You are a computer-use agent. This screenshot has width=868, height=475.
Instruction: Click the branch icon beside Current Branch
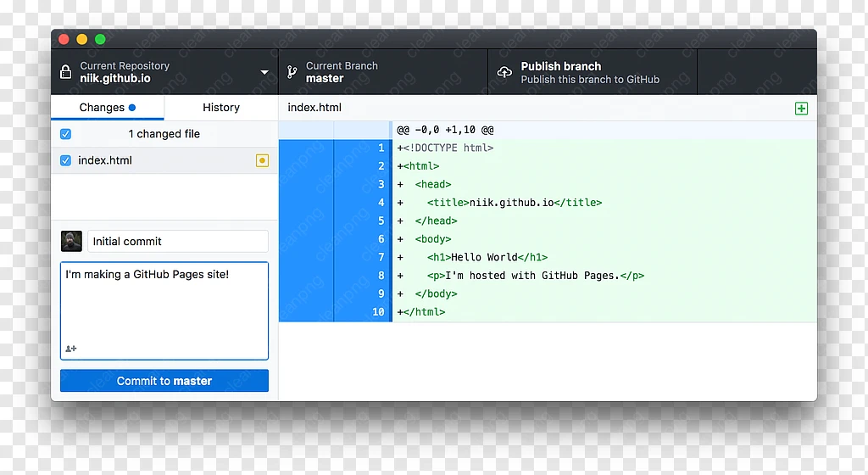(292, 72)
